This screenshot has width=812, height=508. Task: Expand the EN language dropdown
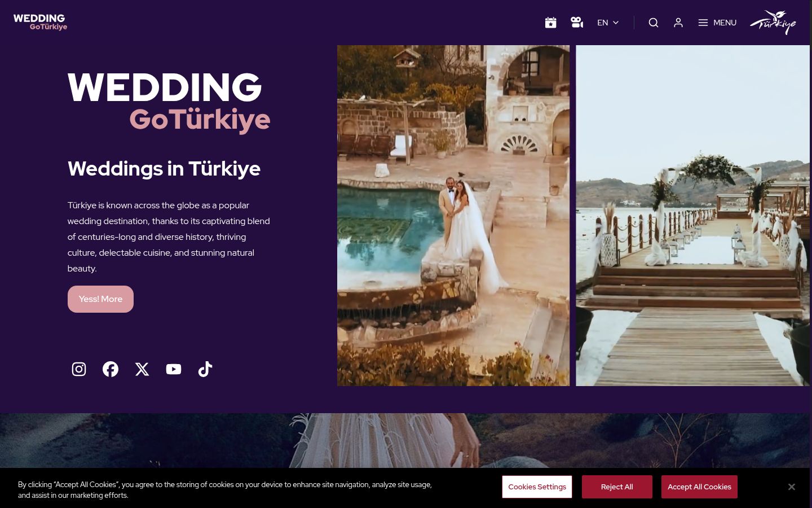(x=608, y=23)
